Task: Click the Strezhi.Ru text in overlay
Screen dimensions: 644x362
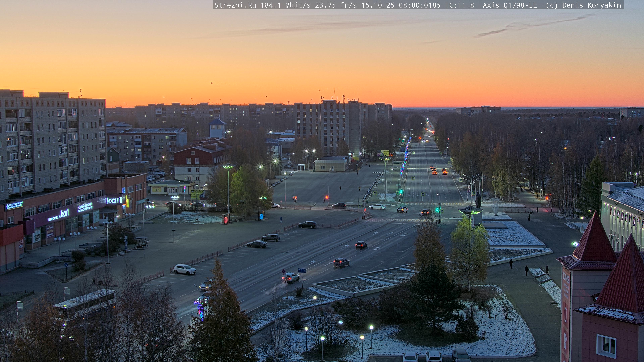Action: pos(235,5)
